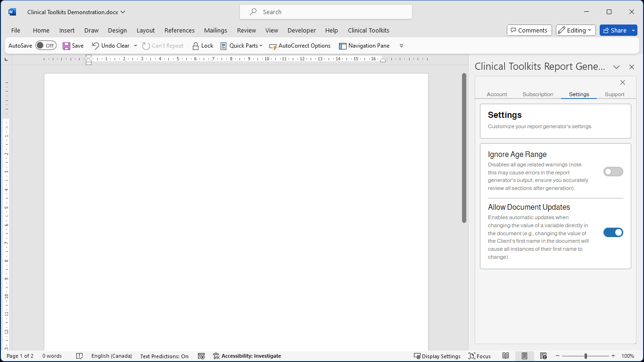Image resolution: width=644 pixels, height=362 pixels.
Task: Open the Help ribbon tab
Action: click(331, 30)
